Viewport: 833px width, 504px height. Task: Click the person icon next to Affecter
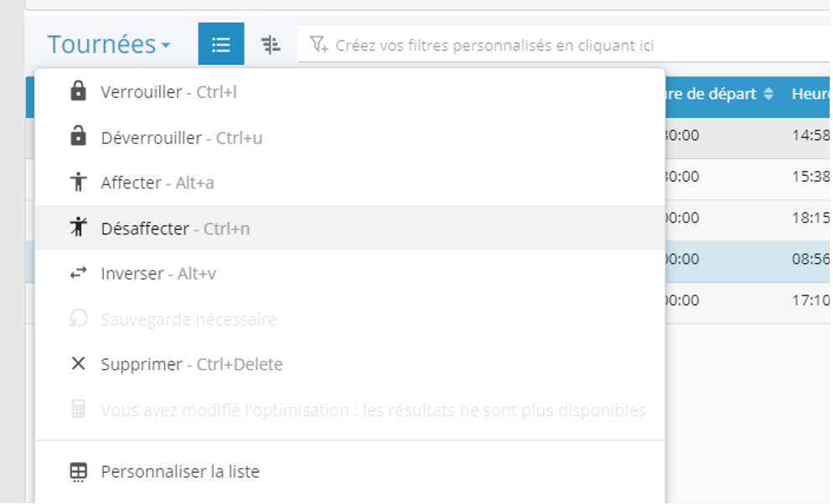tap(78, 182)
